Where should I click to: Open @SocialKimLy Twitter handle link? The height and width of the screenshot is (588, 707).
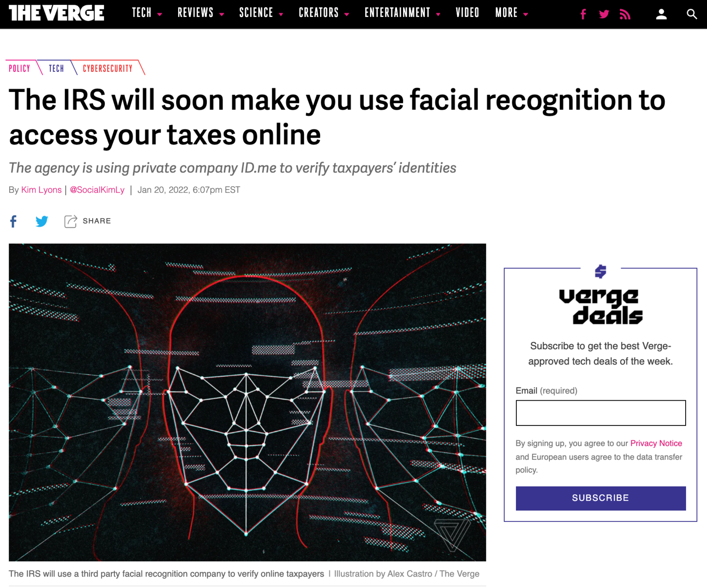pos(97,190)
